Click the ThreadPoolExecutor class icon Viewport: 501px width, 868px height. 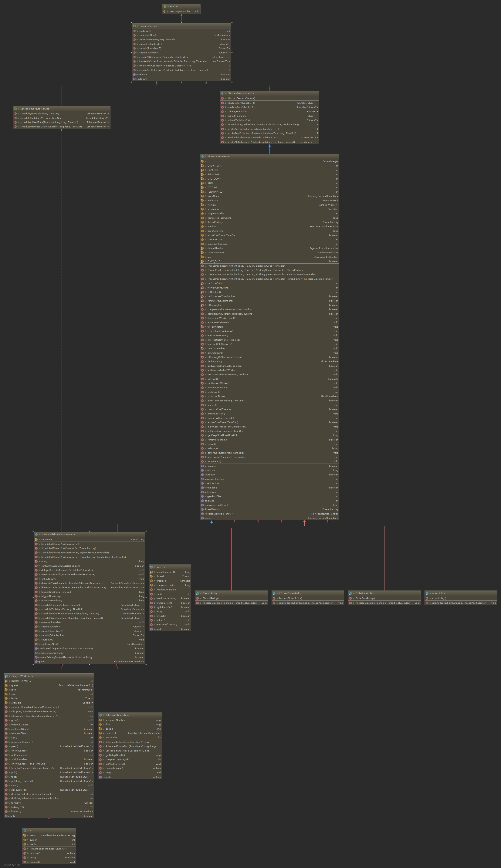coord(202,157)
